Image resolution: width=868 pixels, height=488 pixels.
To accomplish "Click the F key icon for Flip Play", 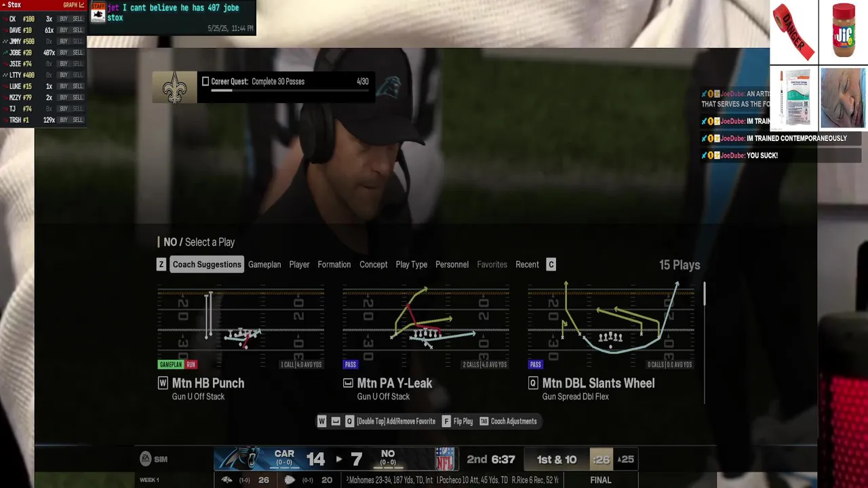I will click(446, 422).
